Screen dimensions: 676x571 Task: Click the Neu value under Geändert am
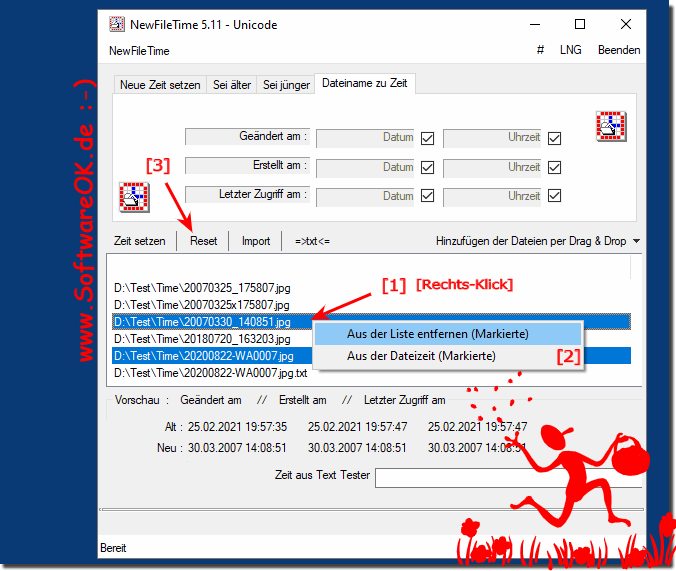[x=237, y=448]
